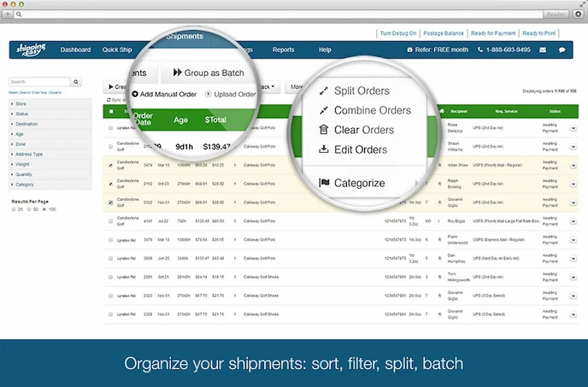Expand the Store filter
Screen dimensions: 588x387
point(50,104)
